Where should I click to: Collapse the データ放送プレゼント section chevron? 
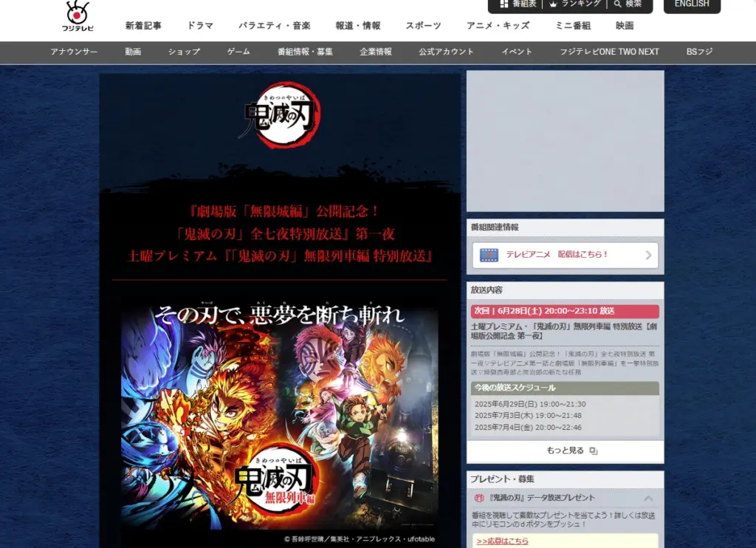coord(648,499)
